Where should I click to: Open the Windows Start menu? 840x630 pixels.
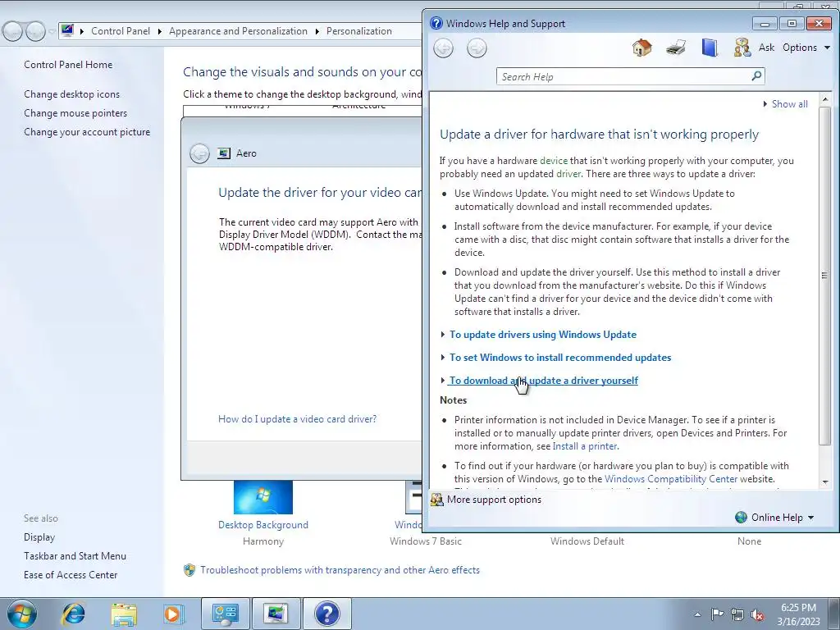pos(21,614)
